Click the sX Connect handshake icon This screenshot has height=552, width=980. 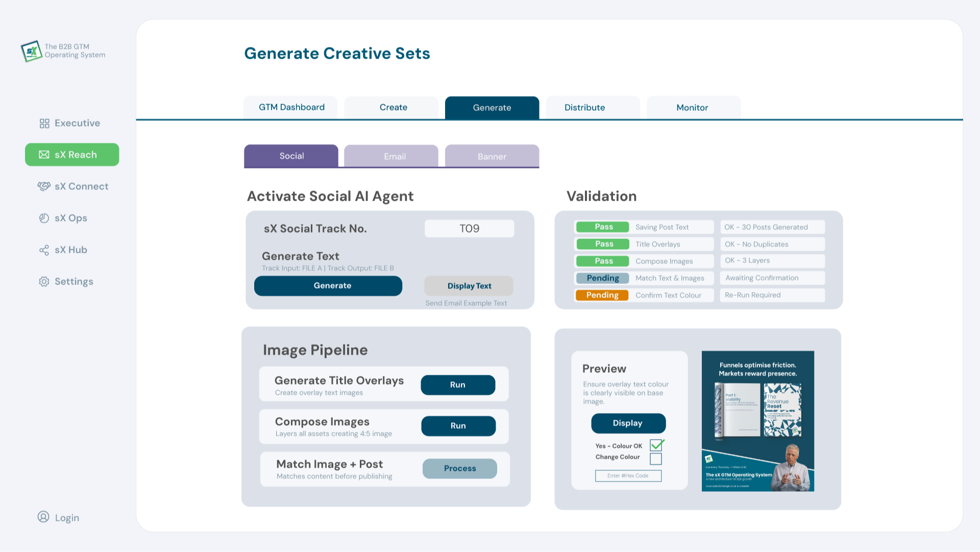[x=44, y=186]
